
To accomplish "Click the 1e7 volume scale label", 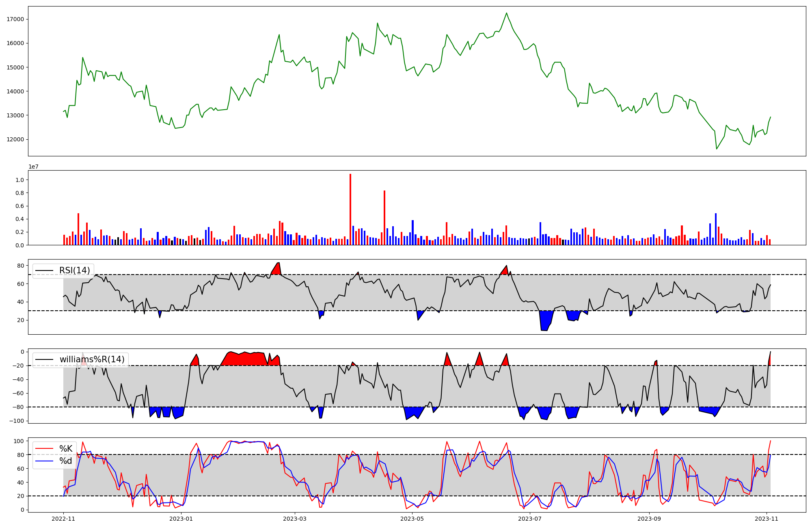I will click(33, 167).
